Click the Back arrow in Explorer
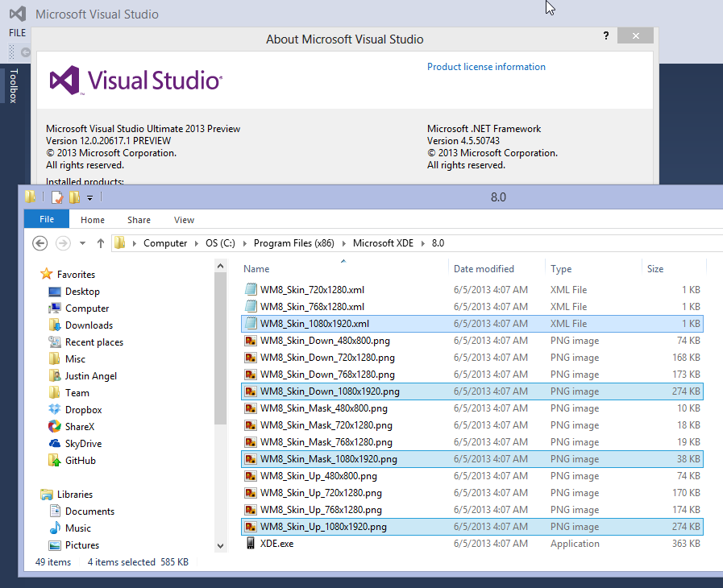 pos(39,243)
